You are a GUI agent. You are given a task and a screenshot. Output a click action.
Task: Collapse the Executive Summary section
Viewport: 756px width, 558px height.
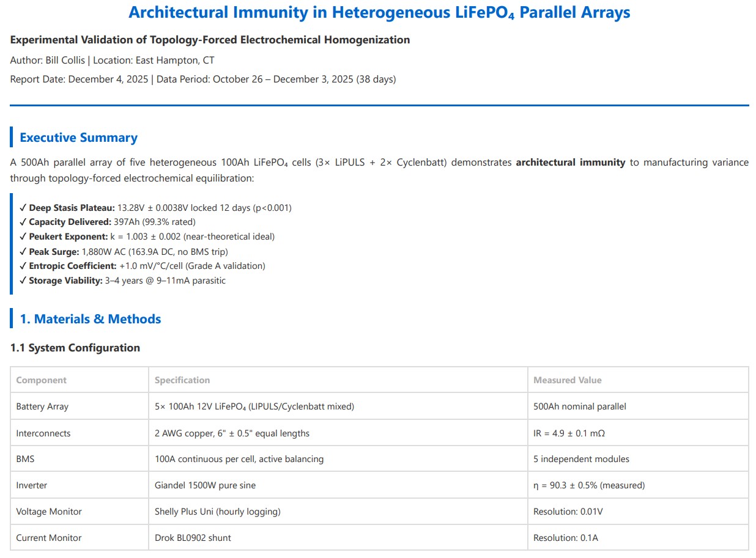(78, 138)
